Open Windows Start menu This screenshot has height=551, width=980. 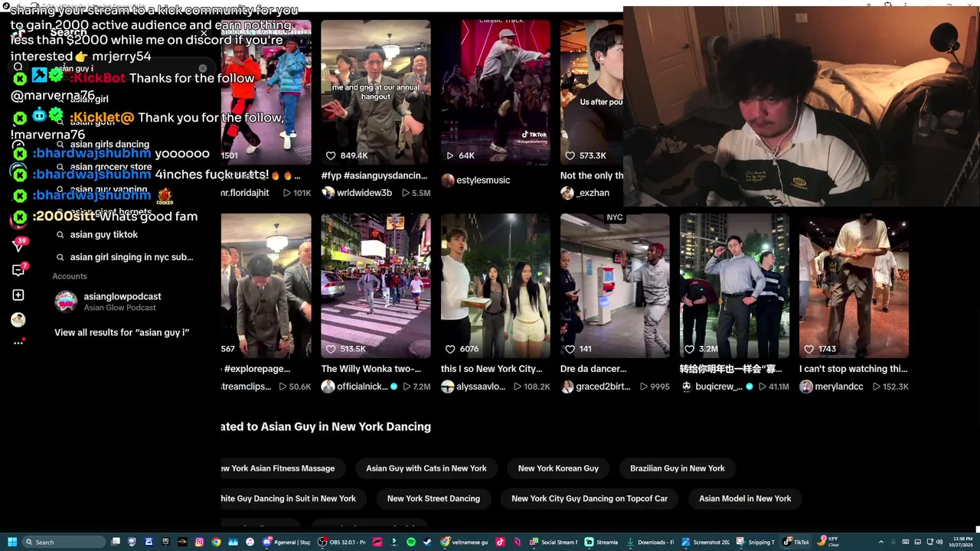12,542
